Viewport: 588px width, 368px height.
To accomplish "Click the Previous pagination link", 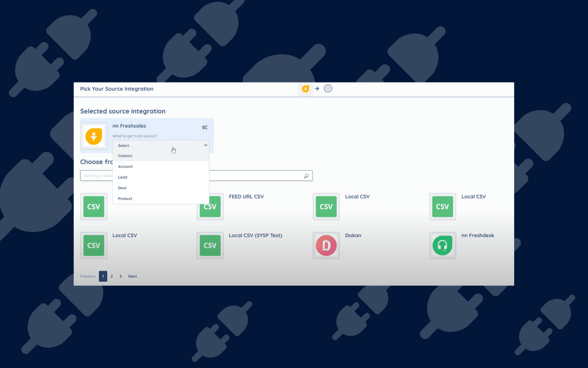I will pos(88,276).
